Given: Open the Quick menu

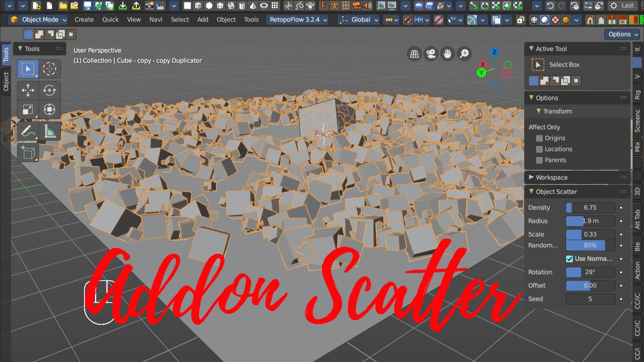Looking at the screenshot, I should [110, 20].
